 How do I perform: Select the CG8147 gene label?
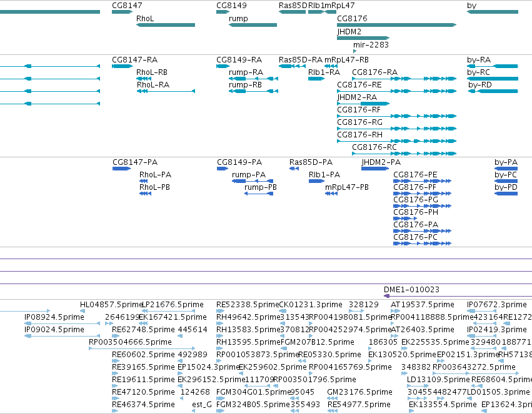[x=127, y=6]
